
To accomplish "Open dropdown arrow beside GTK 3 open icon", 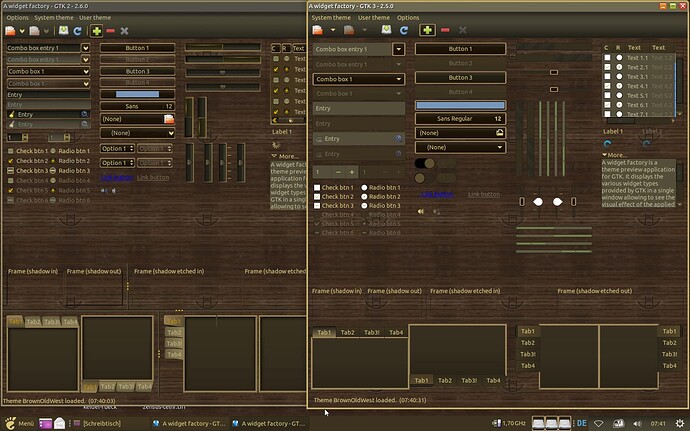I will 333,30.
